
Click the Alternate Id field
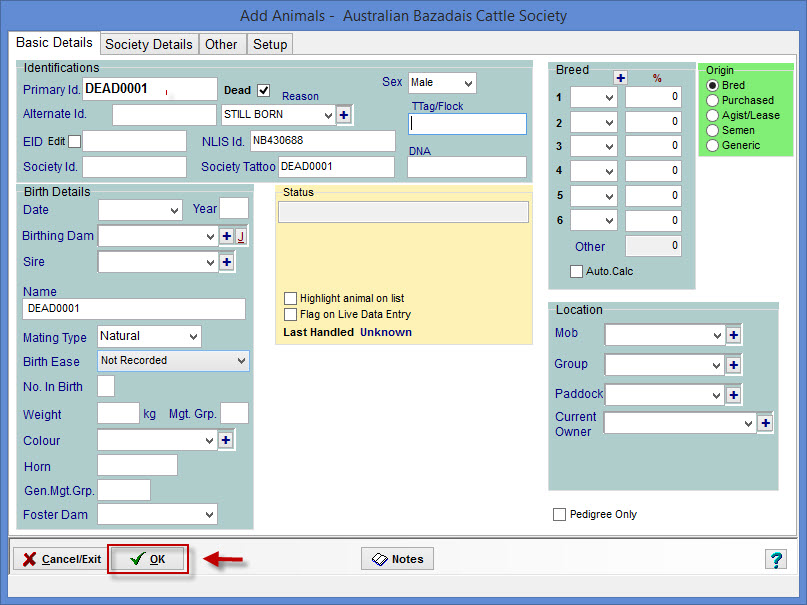(164, 115)
